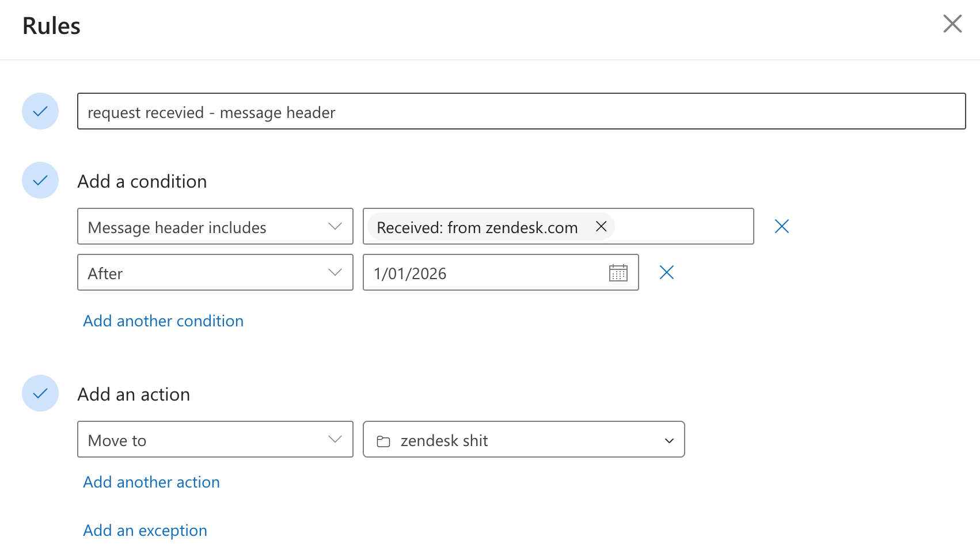Screen dimensions: 980x556
Task: Open the calendar date picker
Action: click(618, 273)
